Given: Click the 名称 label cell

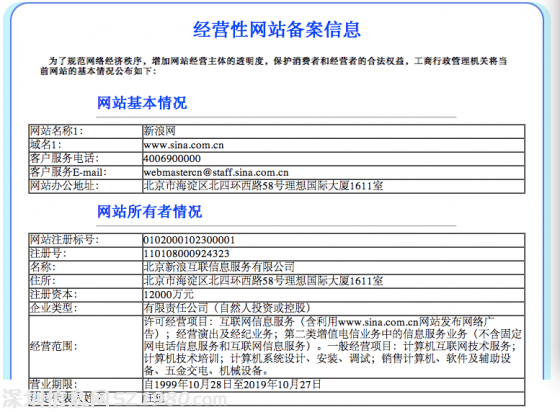Looking at the screenshot, I should [86, 267].
